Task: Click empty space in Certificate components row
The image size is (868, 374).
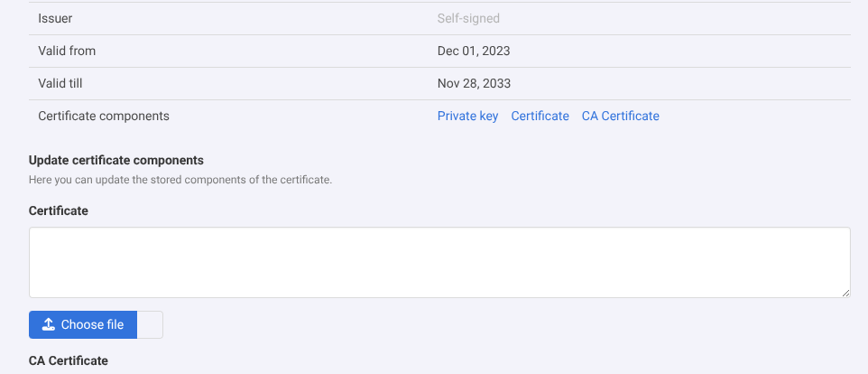Action: pyautogui.click(x=758, y=117)
